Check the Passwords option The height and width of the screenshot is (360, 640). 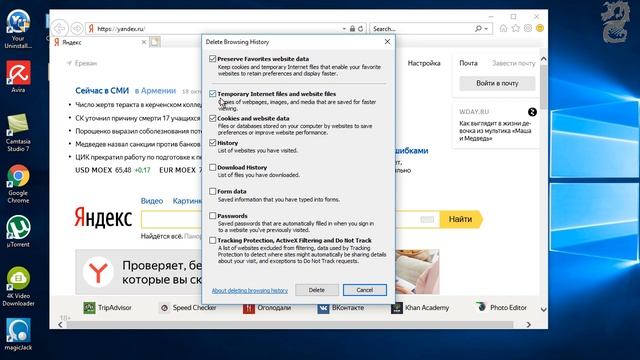tap(213, 216)
